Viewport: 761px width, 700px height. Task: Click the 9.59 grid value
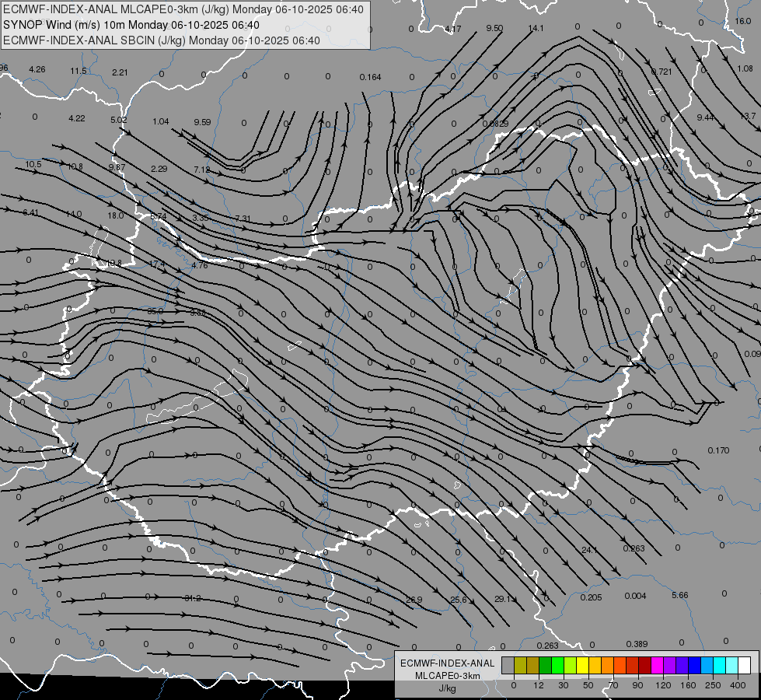pos(202,122)
